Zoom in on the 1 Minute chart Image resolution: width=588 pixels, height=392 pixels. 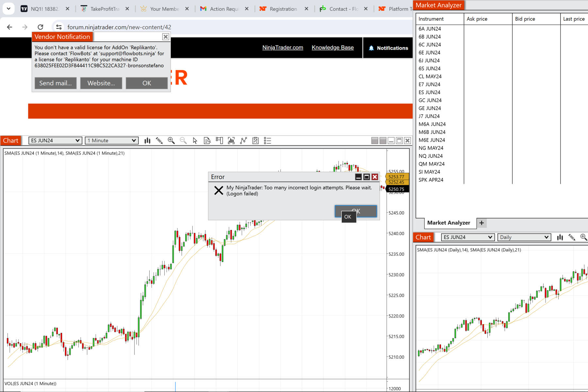pos(171,140)
